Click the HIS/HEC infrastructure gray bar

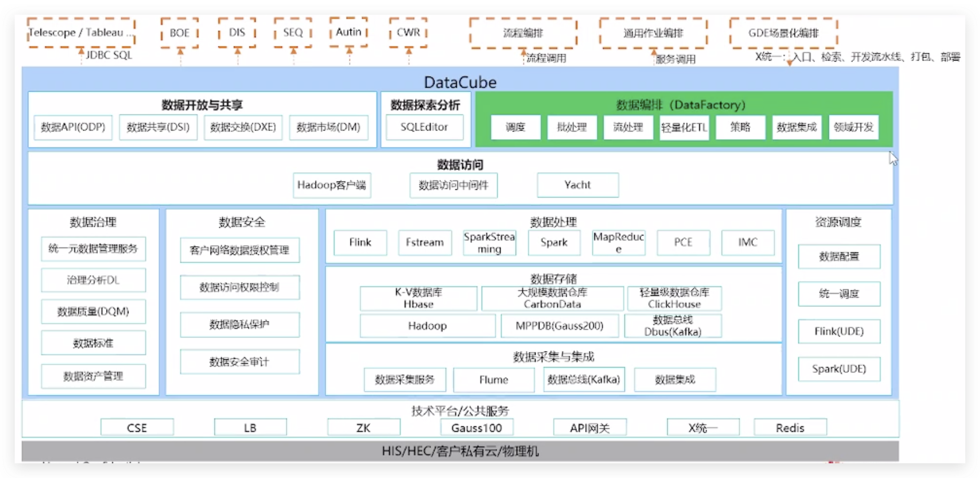point(460,451)
